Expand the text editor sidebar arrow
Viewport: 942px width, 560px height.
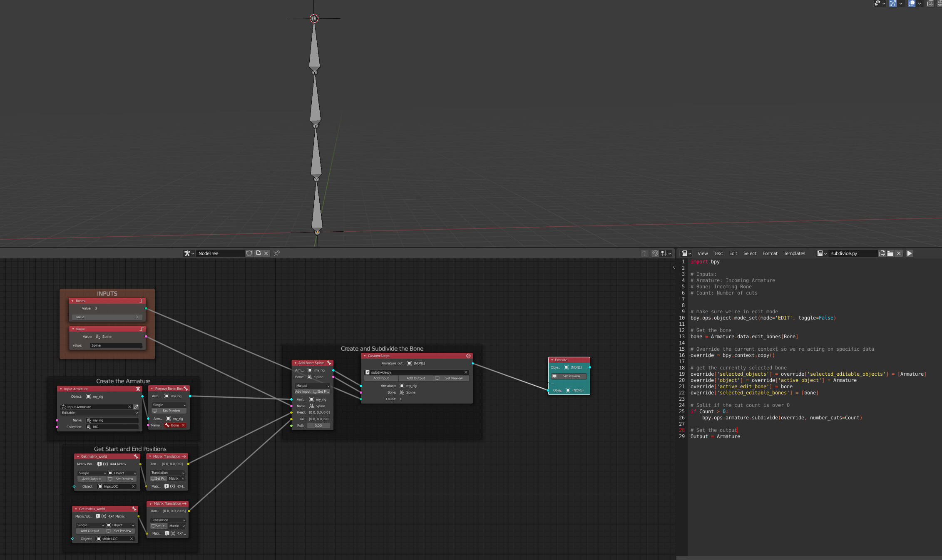click(x=674, y=268)
